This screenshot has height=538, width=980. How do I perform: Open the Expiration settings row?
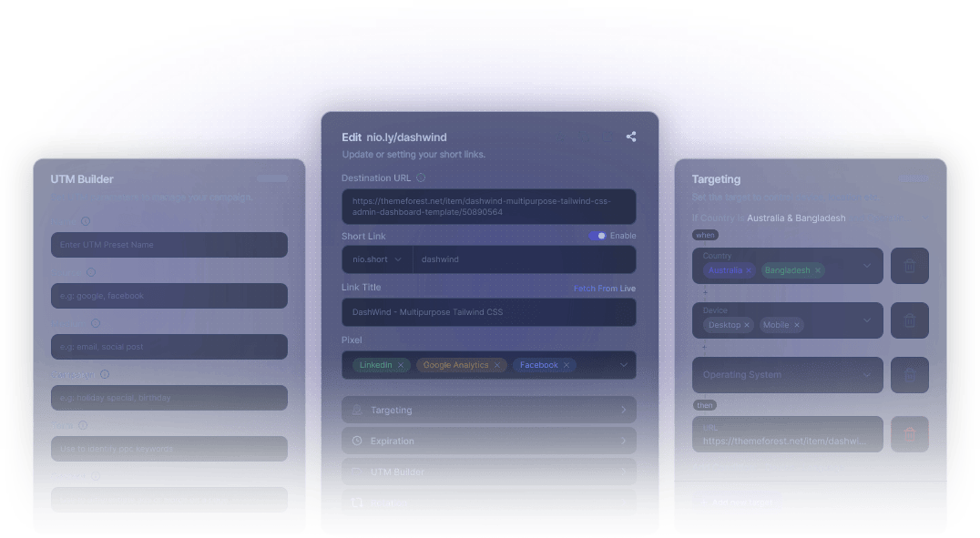[x=488, y=442]
